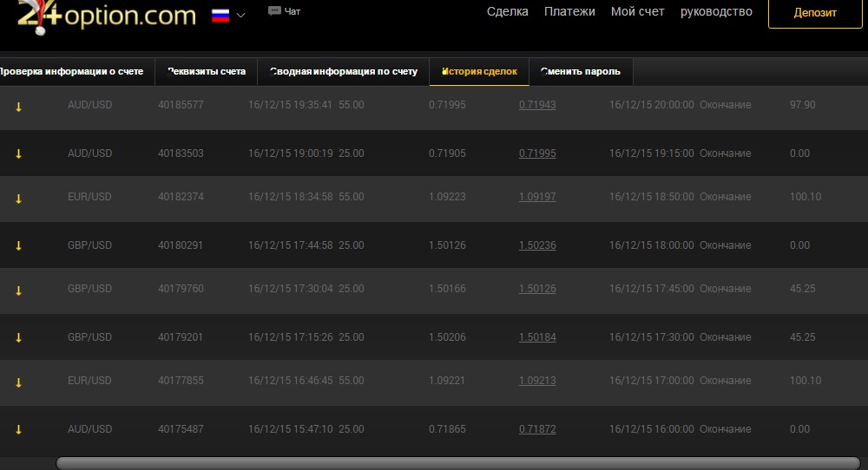Go to Мой счет section

click(x=637, y=12)
